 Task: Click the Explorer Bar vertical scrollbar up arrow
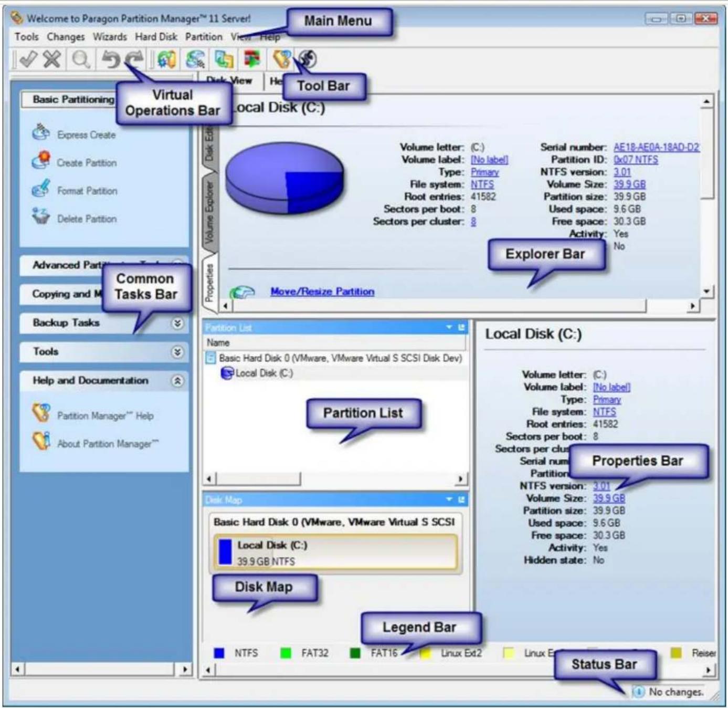[706, 101]
